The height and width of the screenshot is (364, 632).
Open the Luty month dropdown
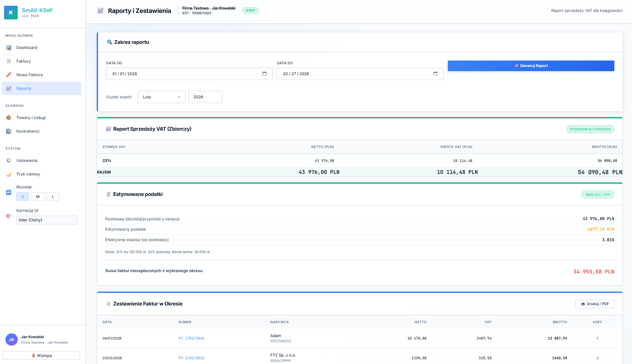pyautogui.click(x=161, y=97)
